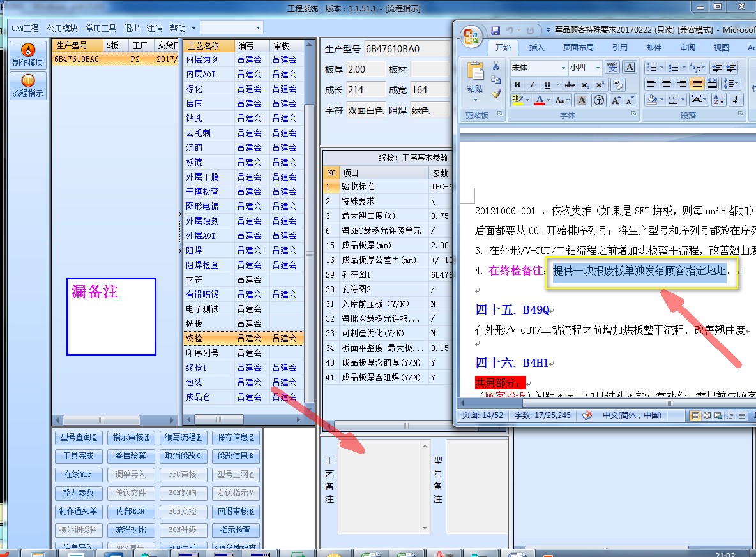Switch to the 页面布局 ribbon tab
756x557 pixels.
coord(578,47)
